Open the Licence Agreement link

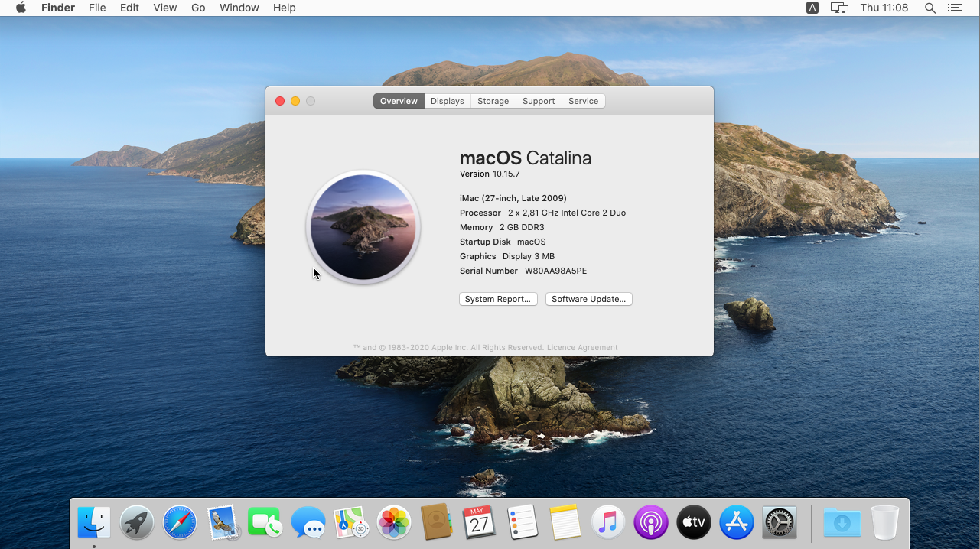[x=582, y=347]
